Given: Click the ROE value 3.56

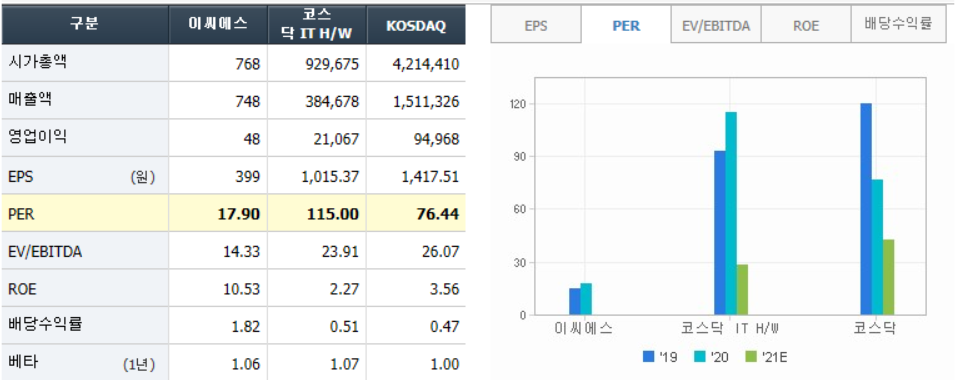Looking at the screenshot, I should [446, 289].
